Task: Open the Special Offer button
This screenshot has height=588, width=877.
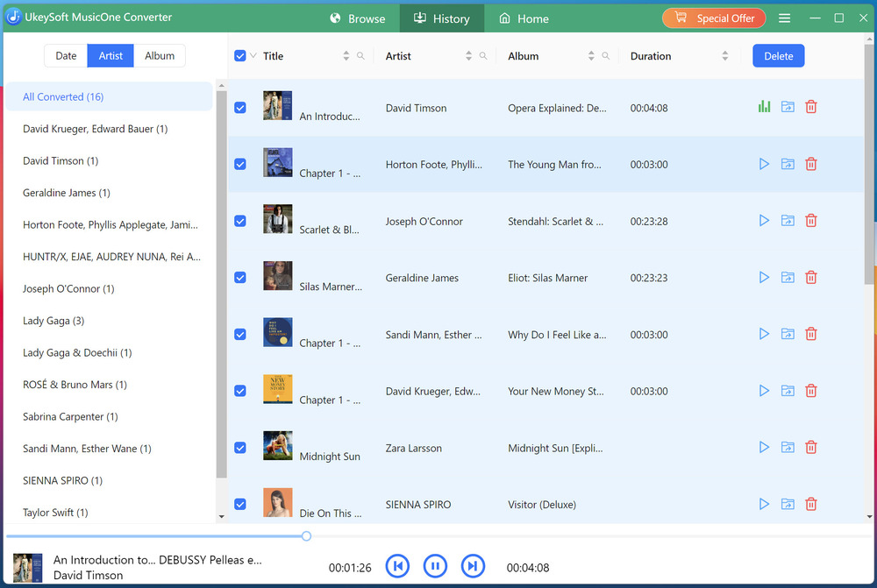Action: click(x=714, y=18)
